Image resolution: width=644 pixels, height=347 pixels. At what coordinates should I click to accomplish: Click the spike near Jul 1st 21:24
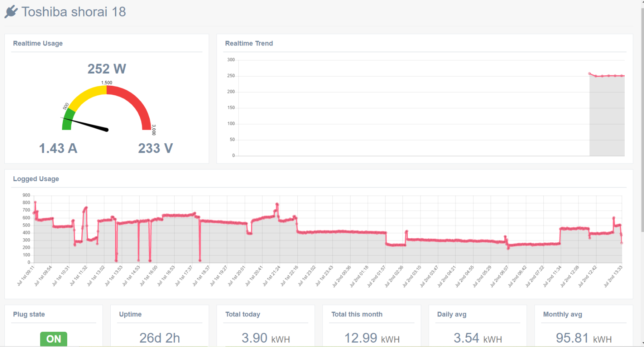tap(277, 204)
